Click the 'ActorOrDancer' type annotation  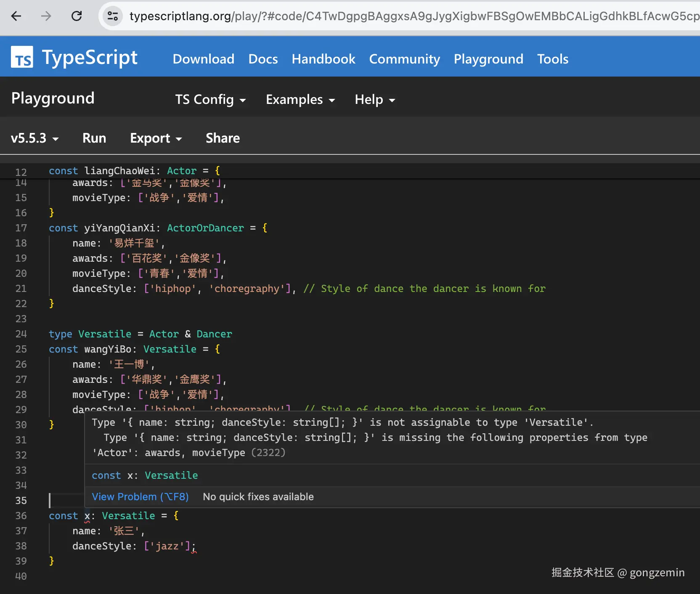[x=205, y=228]
